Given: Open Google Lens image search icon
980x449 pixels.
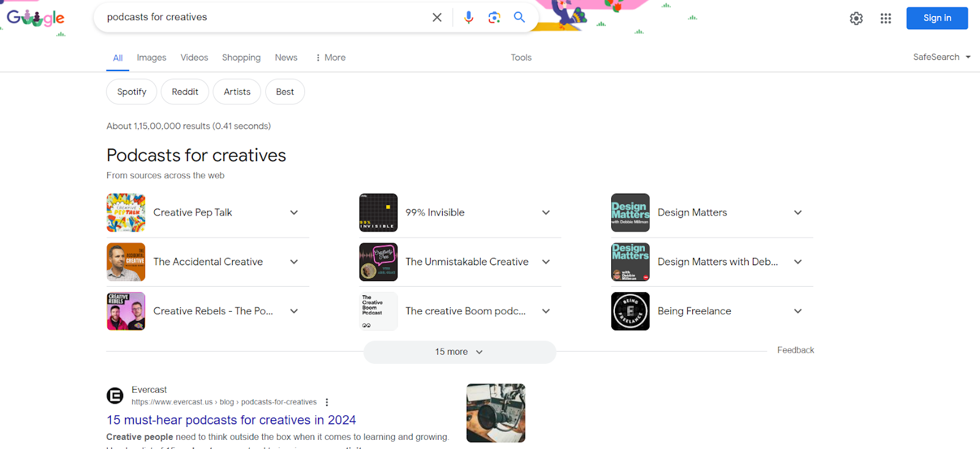Looking at the screenshot, I should click(x=494, y=17).
